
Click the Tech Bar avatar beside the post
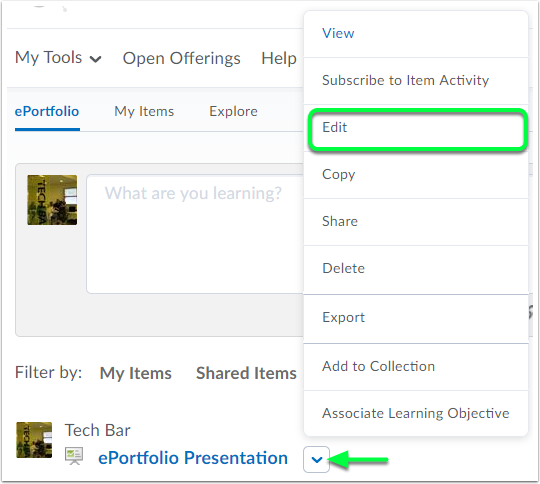coord(34,440)
